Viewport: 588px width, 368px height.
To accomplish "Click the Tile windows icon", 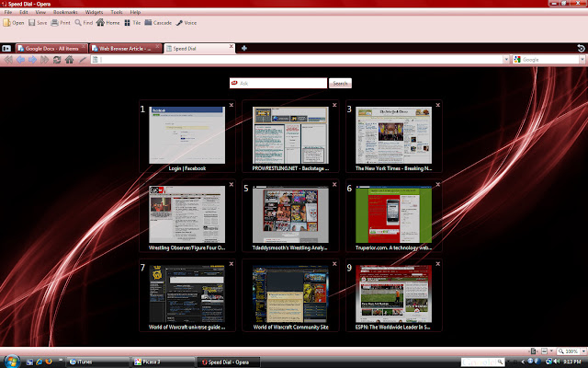I will tap(134, 22).
